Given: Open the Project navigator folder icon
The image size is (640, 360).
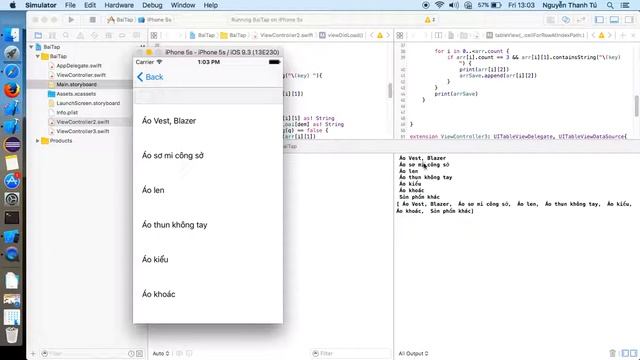Looking at the screenshot, I should (38, 35).
